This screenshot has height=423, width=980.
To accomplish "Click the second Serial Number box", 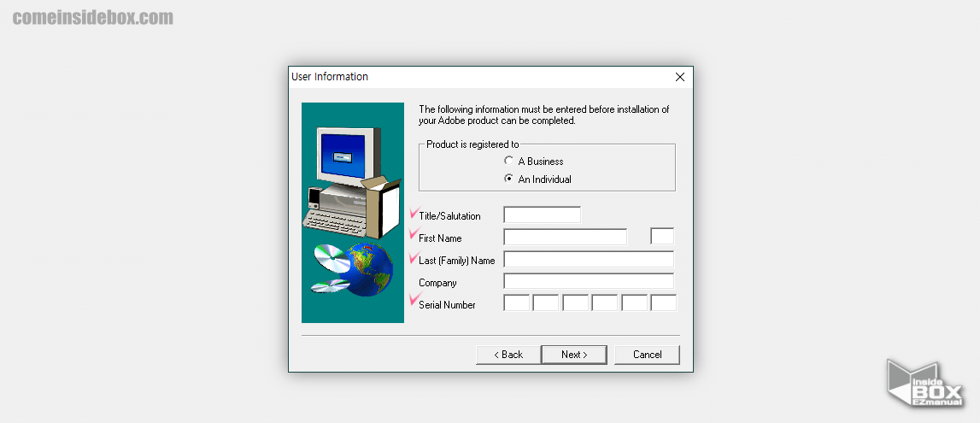I will pos(546,303).
